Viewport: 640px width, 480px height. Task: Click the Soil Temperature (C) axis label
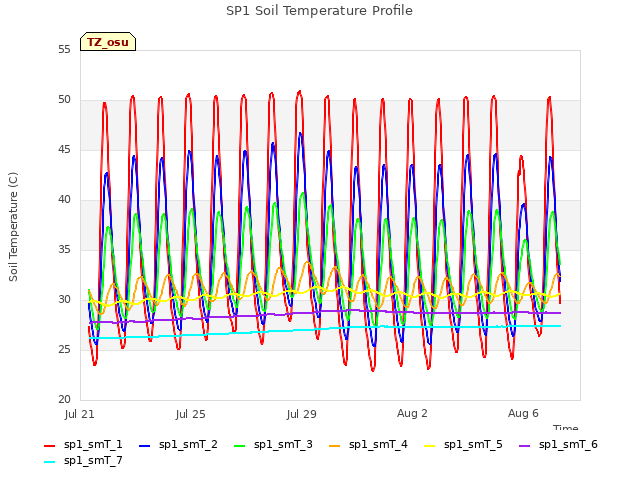point(13,227)
